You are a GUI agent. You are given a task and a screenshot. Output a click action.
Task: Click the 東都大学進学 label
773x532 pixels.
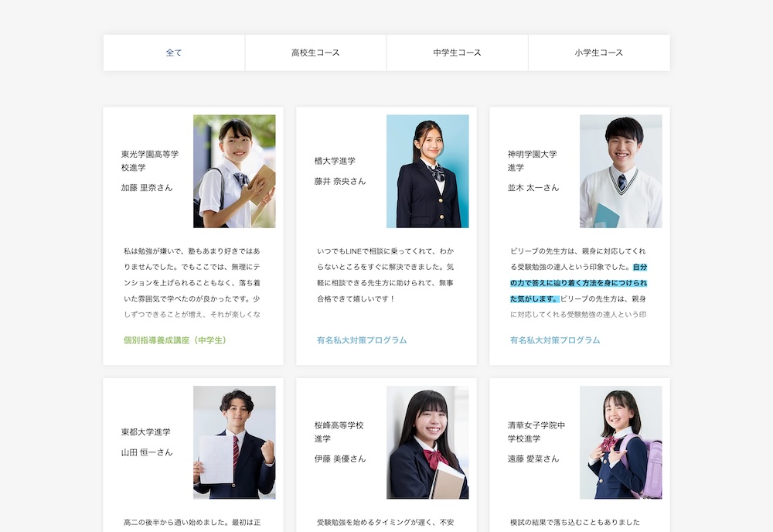[x=145, y=432]
